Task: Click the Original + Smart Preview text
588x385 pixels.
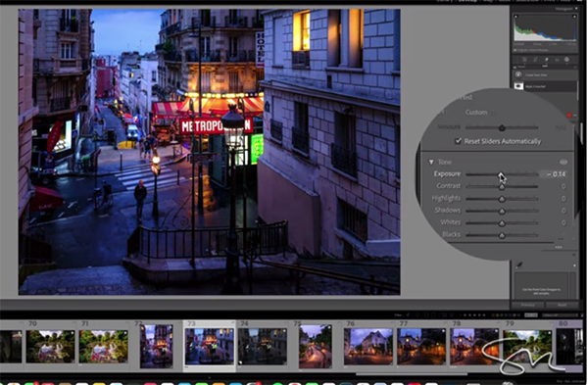Action: click(533, 50)
